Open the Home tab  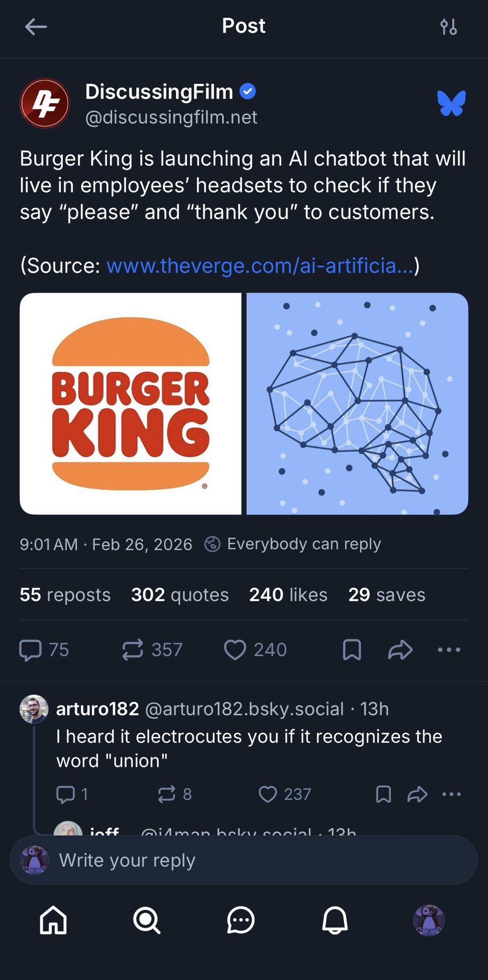[x=53, y=920]
